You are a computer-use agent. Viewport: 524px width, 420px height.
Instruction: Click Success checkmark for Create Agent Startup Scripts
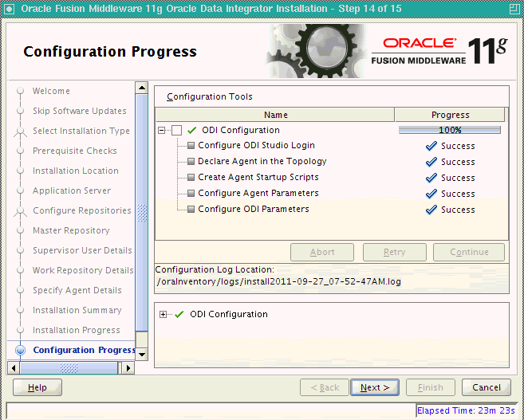[431, 178]
